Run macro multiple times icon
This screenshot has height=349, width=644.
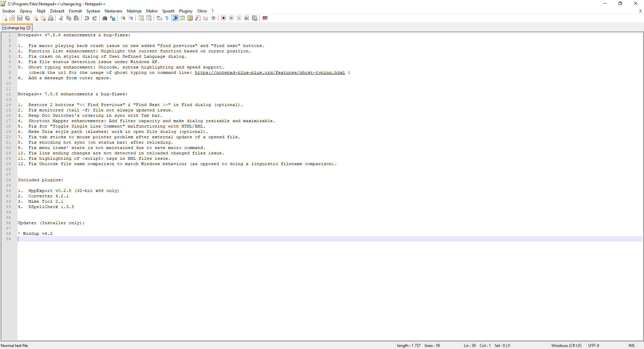247,18
